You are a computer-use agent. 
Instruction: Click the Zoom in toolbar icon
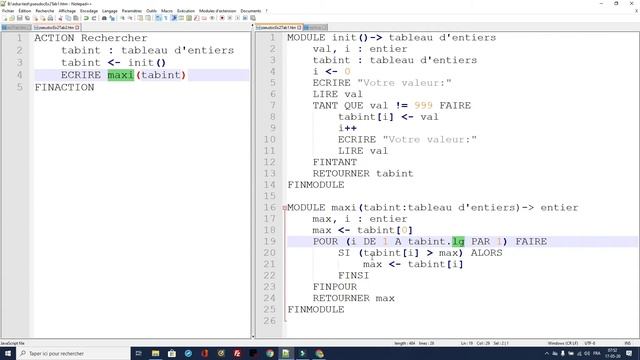(x=122, y=18)
